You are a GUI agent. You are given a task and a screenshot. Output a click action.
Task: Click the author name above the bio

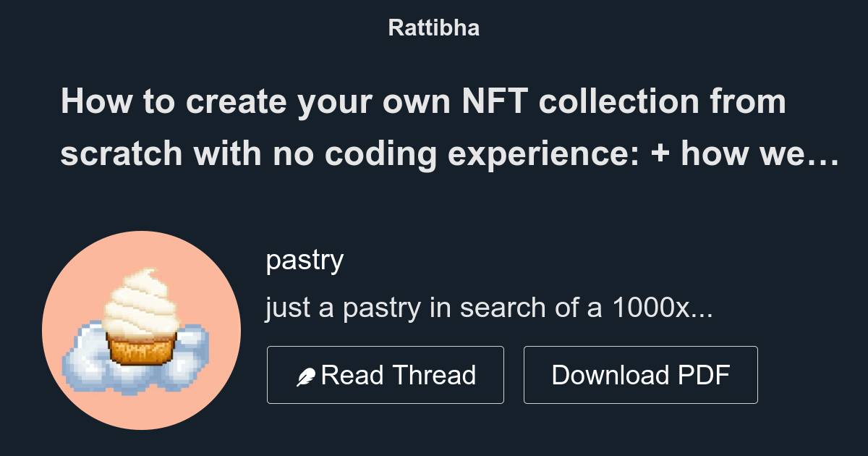[305, 259]
